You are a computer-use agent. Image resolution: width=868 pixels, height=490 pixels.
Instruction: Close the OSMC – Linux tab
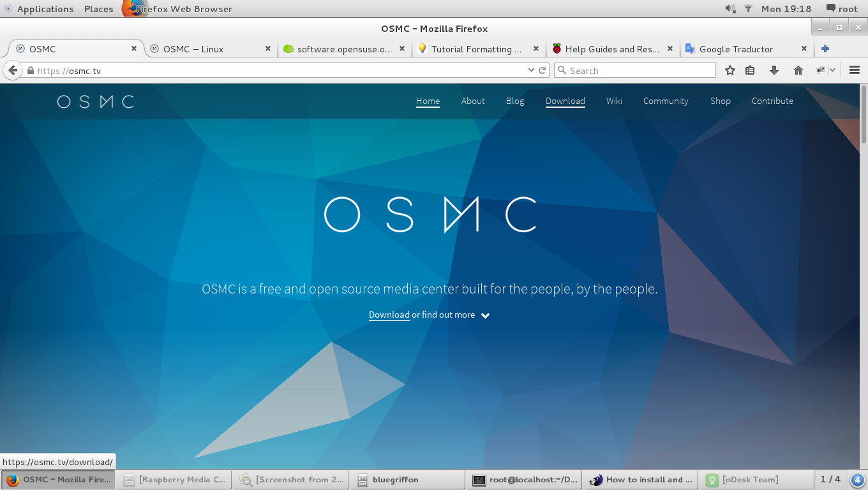pos(268,48)
